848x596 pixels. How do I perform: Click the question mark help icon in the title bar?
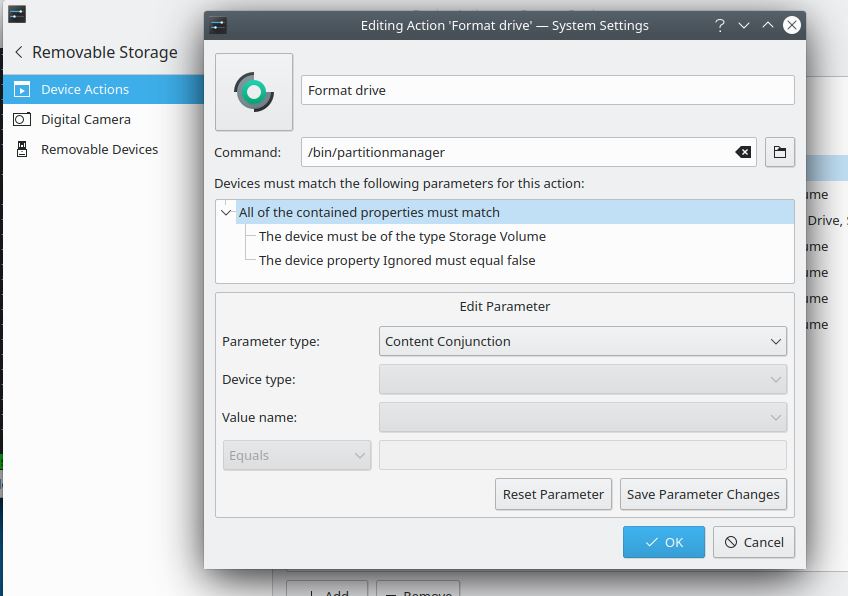click(720, 25)
